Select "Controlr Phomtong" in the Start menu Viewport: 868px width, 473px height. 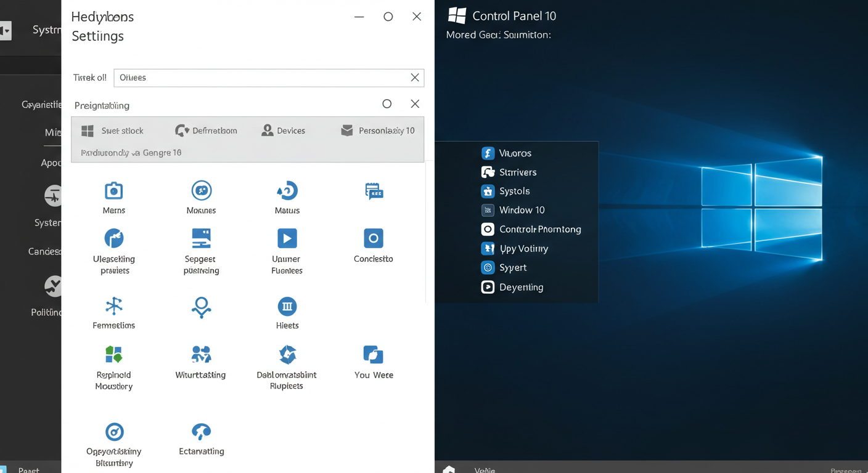tap(488, 229)
